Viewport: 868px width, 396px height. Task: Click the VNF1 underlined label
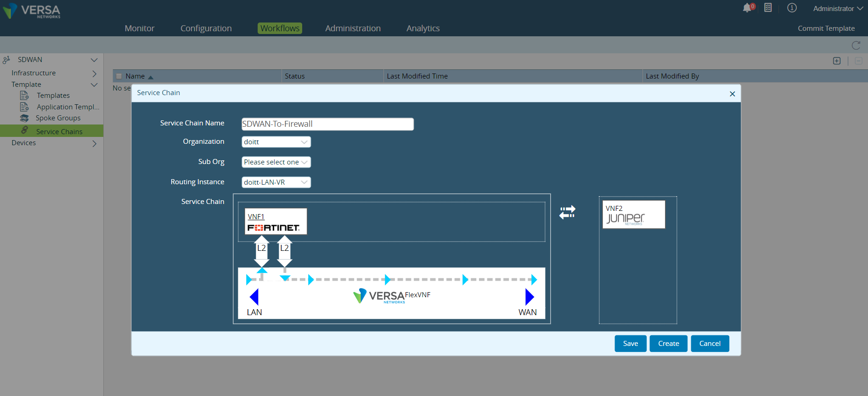(256, 216)
